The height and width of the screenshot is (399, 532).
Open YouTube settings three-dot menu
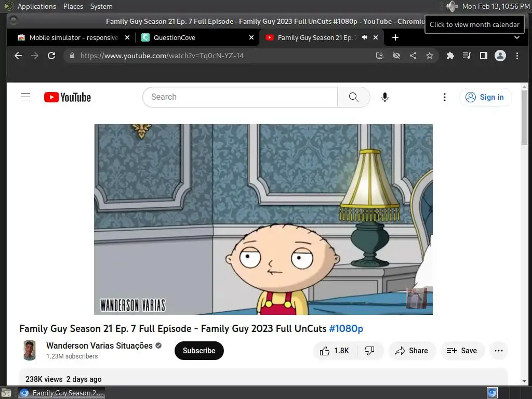[x=445, y=97]
